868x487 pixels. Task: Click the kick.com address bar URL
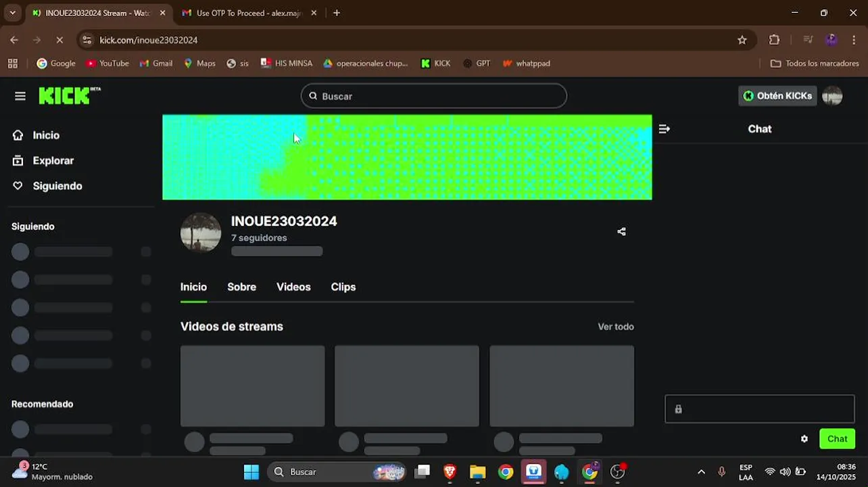coord(149,40)
